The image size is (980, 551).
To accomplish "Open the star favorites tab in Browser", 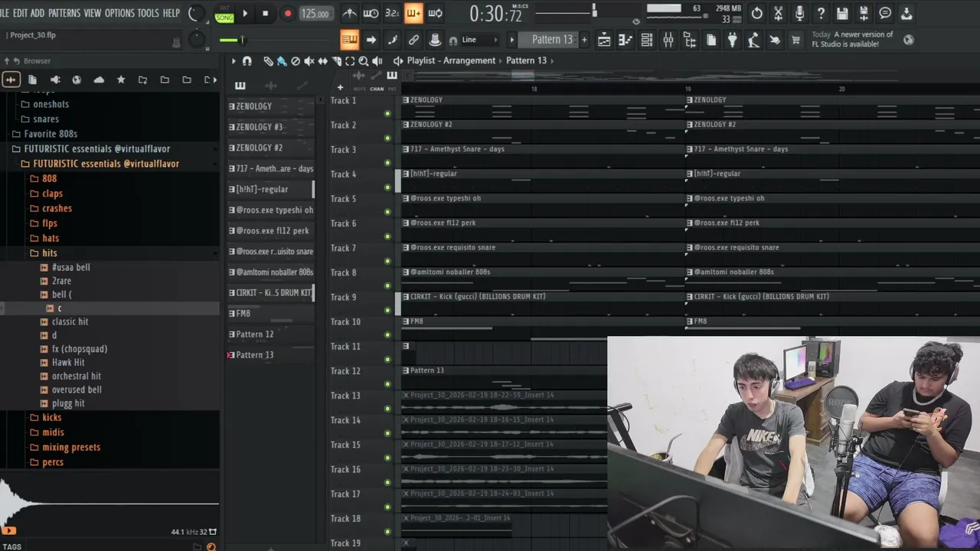I will tap(121, 80).
